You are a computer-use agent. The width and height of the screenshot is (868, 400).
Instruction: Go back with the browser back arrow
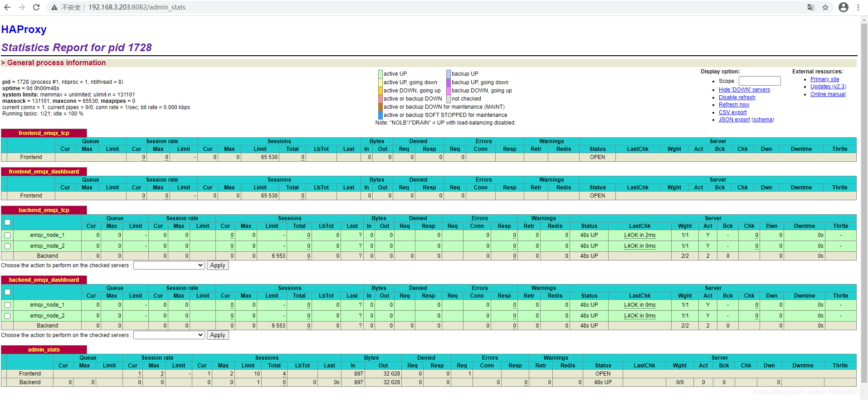point(7,7)
